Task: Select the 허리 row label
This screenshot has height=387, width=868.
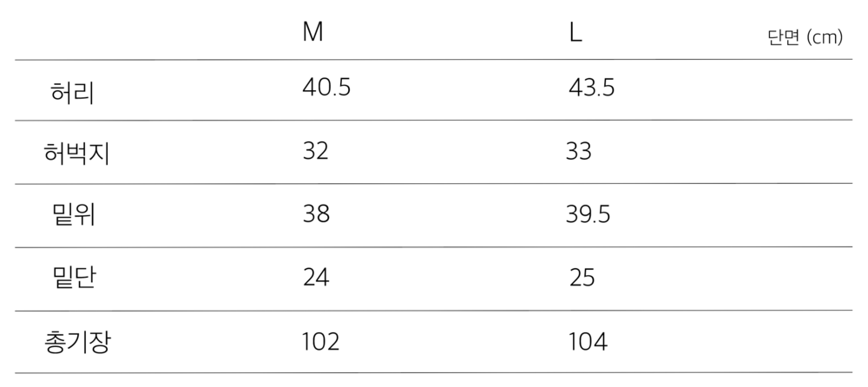Action: tap(73, 91)
